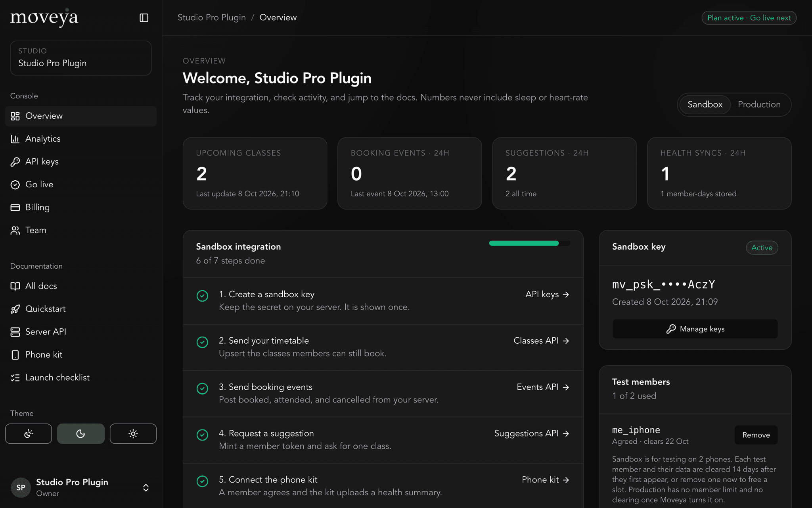Follow the Events API link
812x508 pixels.
(543, 387)
